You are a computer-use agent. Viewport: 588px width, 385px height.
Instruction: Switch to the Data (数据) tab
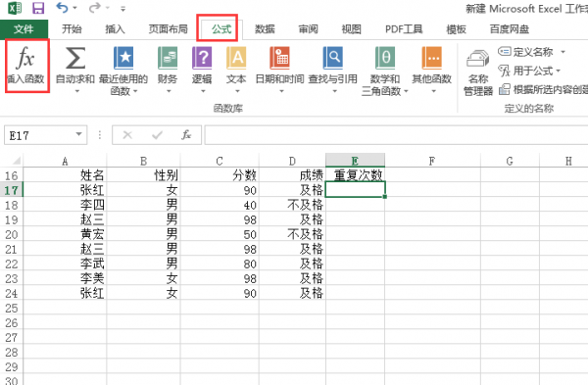pos(265,29)
